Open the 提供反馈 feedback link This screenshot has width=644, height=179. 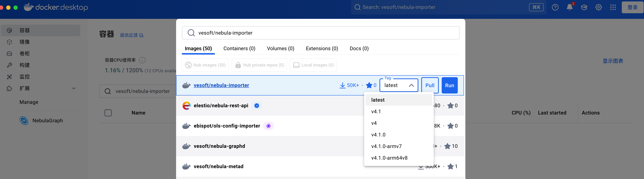coord(129,35)
